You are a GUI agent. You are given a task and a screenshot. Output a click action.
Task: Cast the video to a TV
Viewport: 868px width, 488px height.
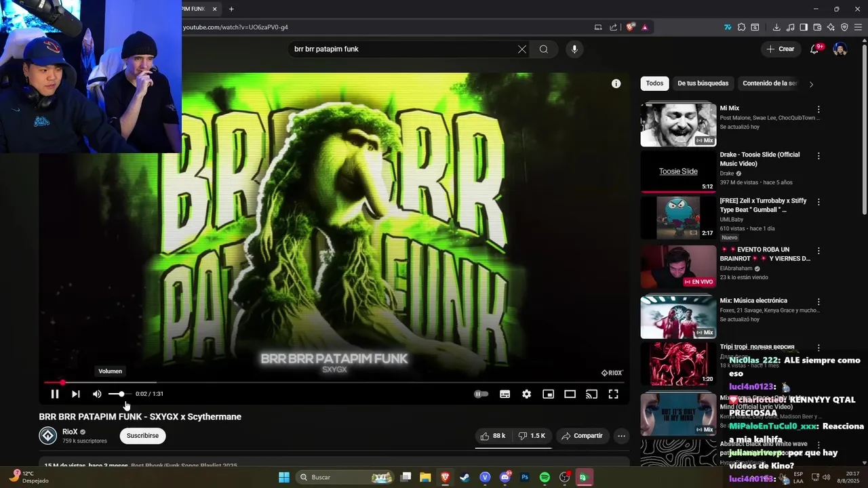pyautogui.click(x=591, y=394)
